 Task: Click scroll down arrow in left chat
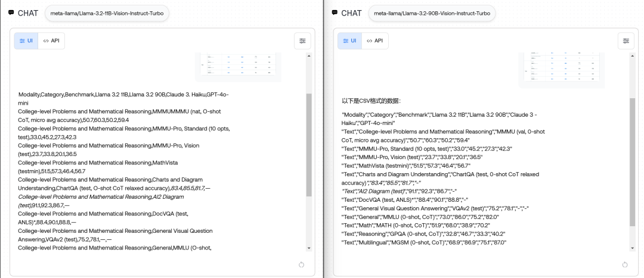[x=309, y=248]
